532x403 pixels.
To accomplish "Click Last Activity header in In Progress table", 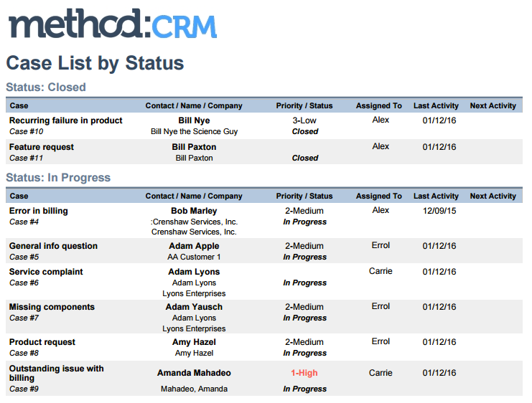I will (436, 196).
